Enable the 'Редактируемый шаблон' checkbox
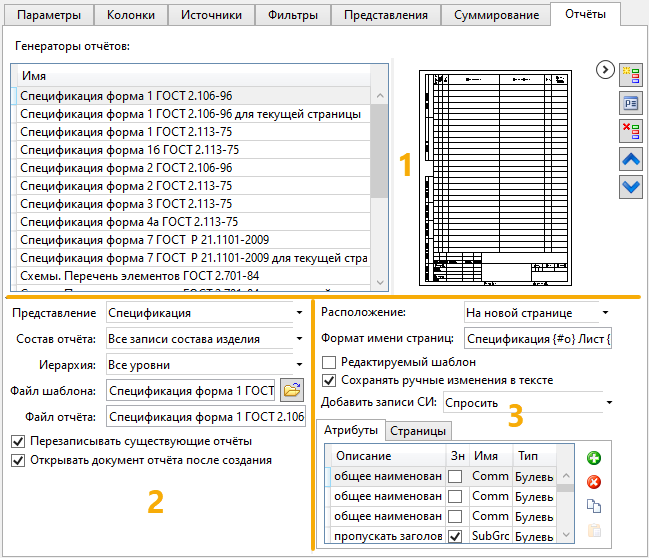649x558 pixels. tap(329, 362)
